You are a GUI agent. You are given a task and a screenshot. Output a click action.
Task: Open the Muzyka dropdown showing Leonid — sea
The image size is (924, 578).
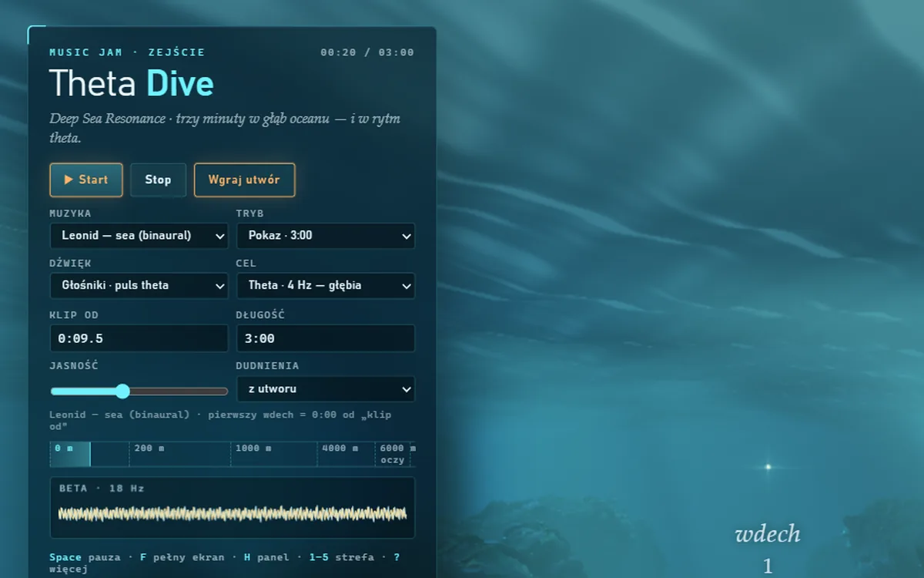tap(139, 236)
